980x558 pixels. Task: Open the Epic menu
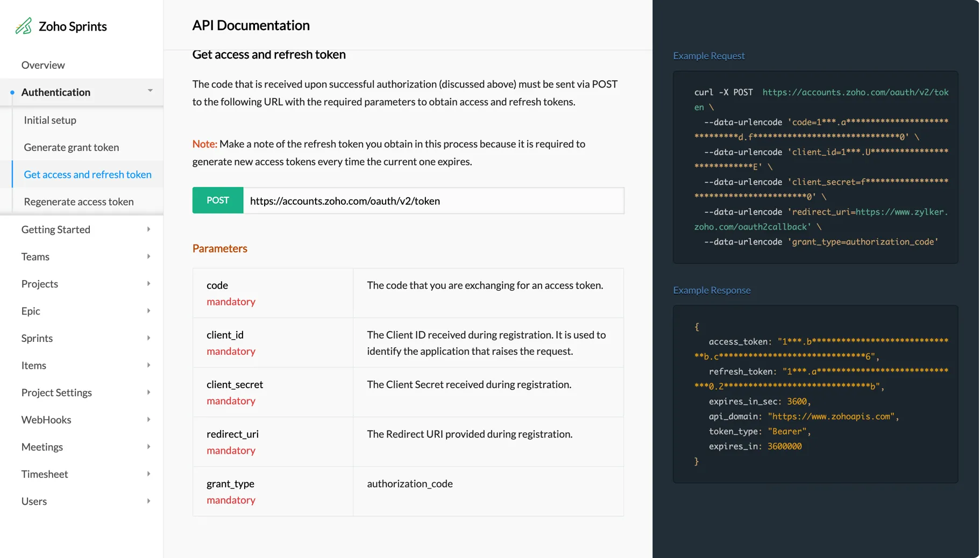coord(31,311)
